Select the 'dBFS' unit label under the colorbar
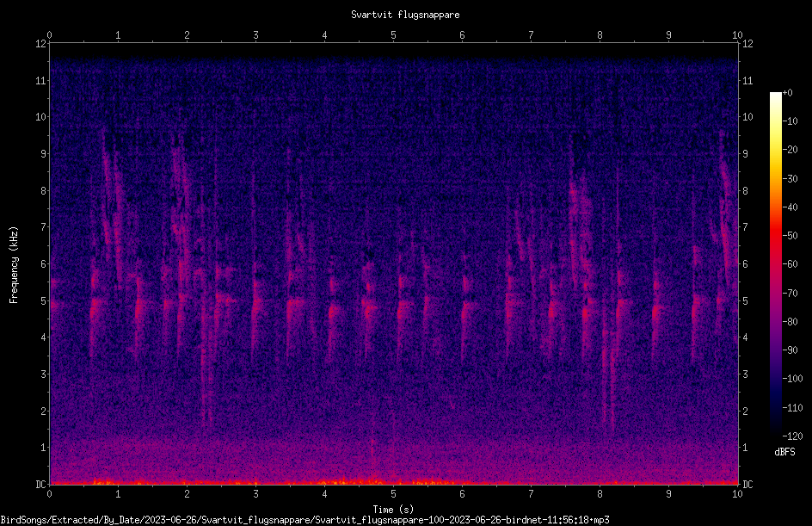812x526 pixels. click(784, 452)
